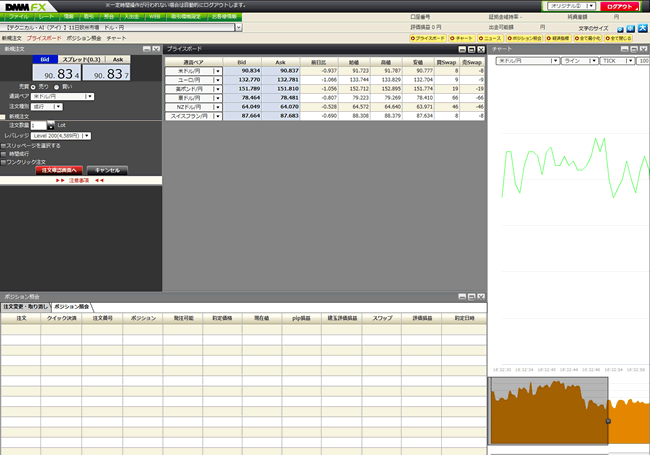Screen dimensions: 650x455
Task: Open the NZドル/円 pair dropdown in the price board
Action: 194,107
